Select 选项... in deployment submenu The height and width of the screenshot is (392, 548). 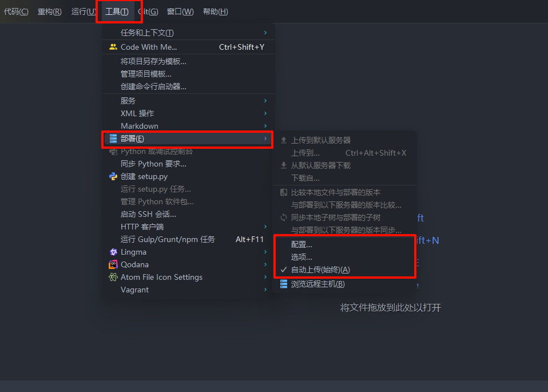[301, 257]
